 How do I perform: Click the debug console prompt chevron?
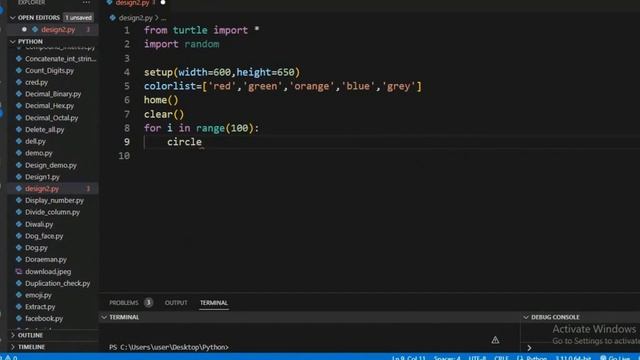tap(529, 348)
